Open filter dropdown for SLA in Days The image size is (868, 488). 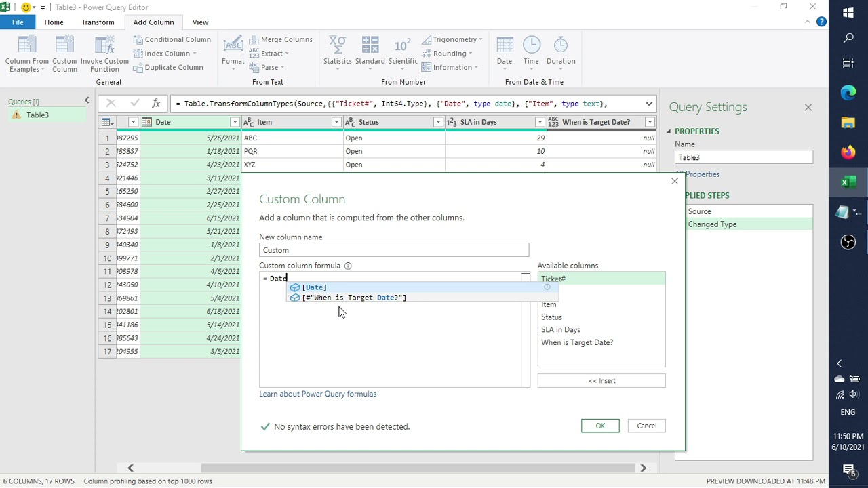(540, 122)
